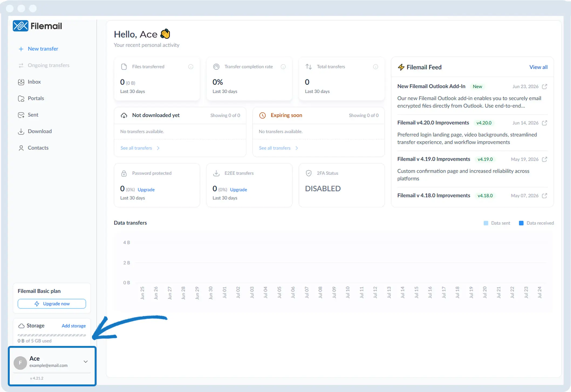
Task: Toggle Data sent legend series
Action: [497, 223]
